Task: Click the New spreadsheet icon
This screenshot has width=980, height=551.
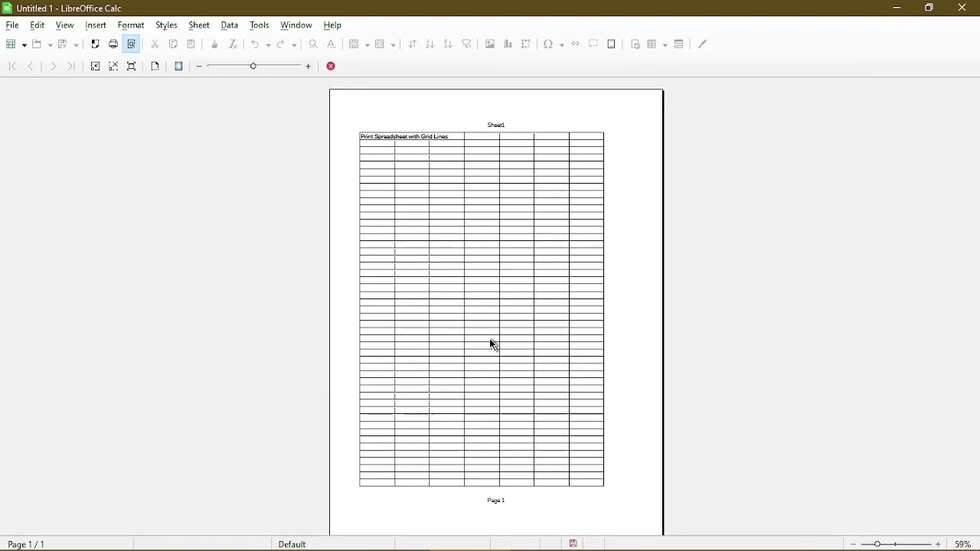Action: pyautogui.click(x=11, y=44)
